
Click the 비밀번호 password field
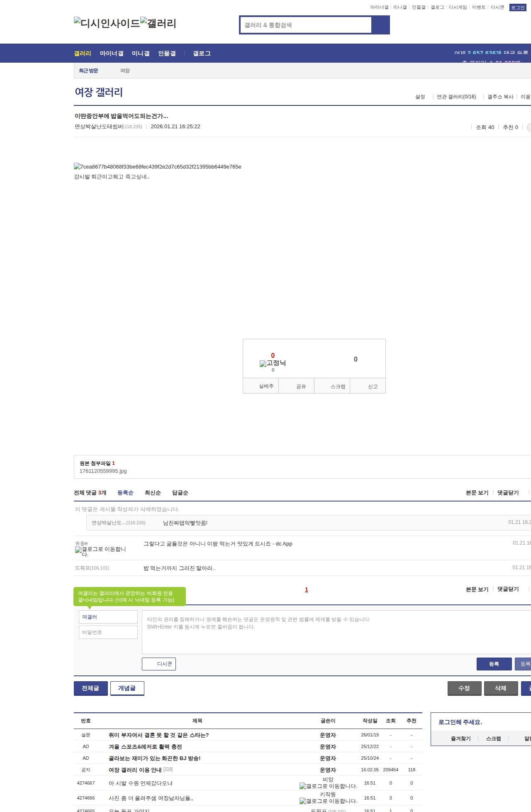click(x=108, y=632)
